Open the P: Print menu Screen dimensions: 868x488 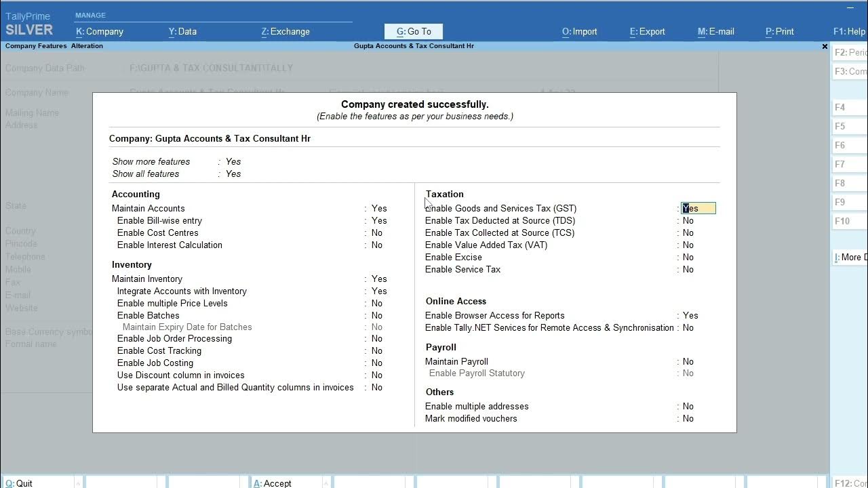[x=780, y=31]
